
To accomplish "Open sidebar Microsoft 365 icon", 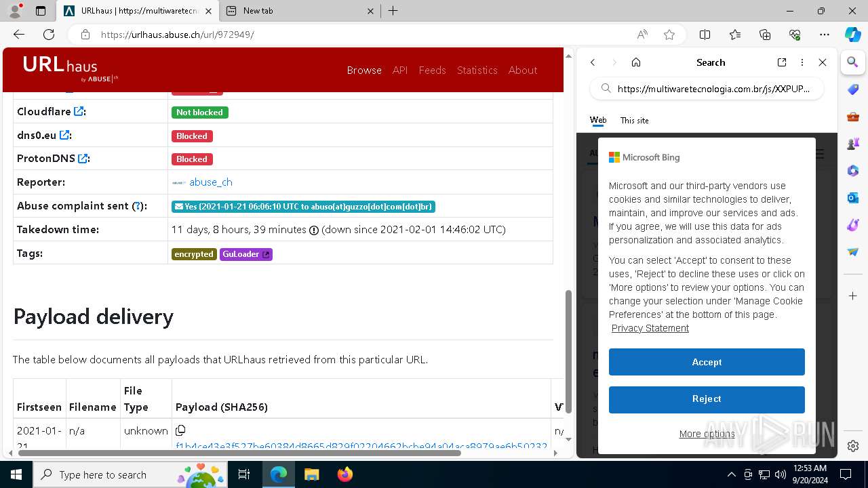I will click(853, 171).
